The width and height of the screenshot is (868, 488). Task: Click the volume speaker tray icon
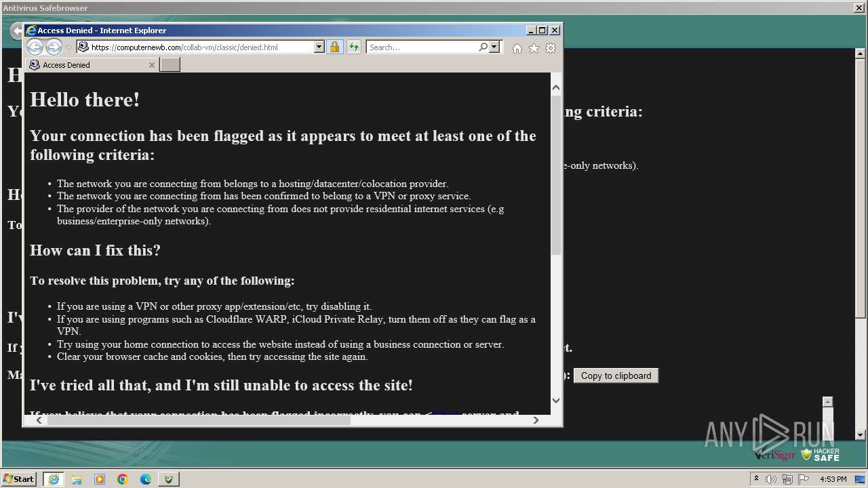click(x=771, y=479)
